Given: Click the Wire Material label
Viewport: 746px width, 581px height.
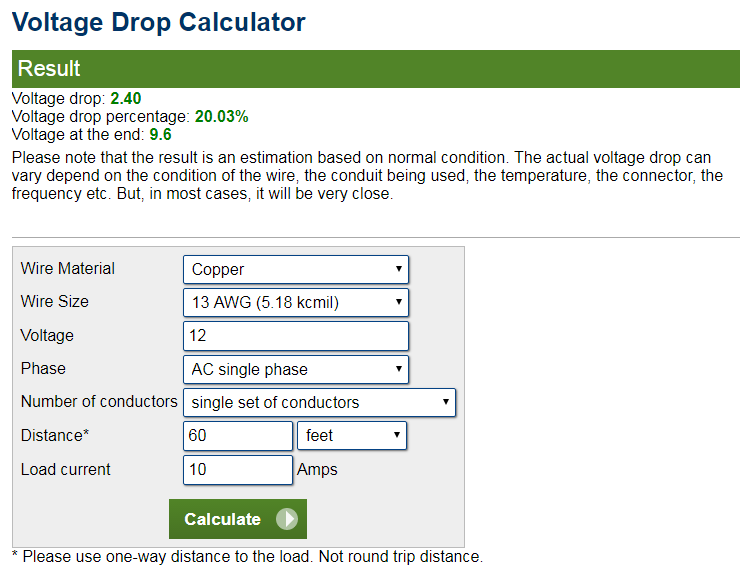Looking at the screenshot, I should coord(68,268).
